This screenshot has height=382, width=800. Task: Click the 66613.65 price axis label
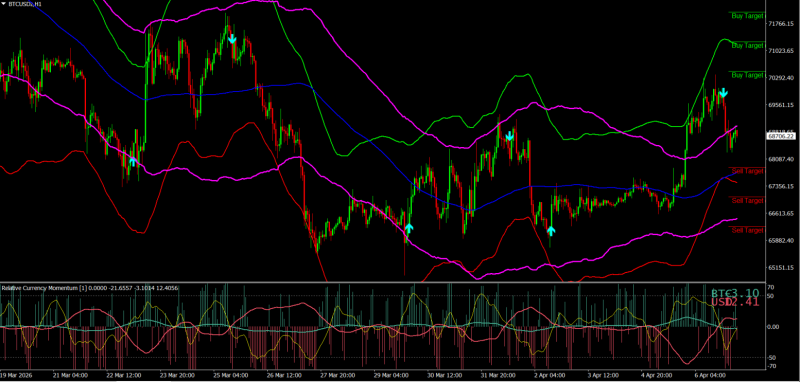(782, 213)
